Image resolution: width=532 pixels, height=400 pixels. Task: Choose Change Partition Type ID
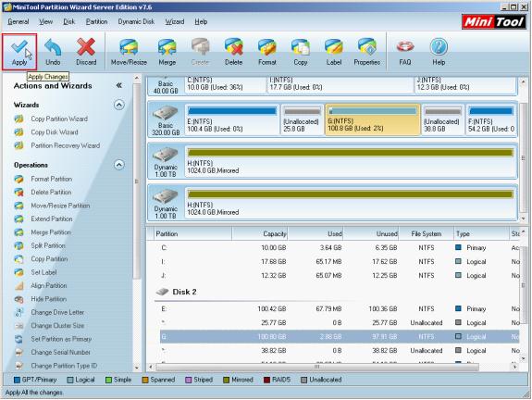[64, 366]
